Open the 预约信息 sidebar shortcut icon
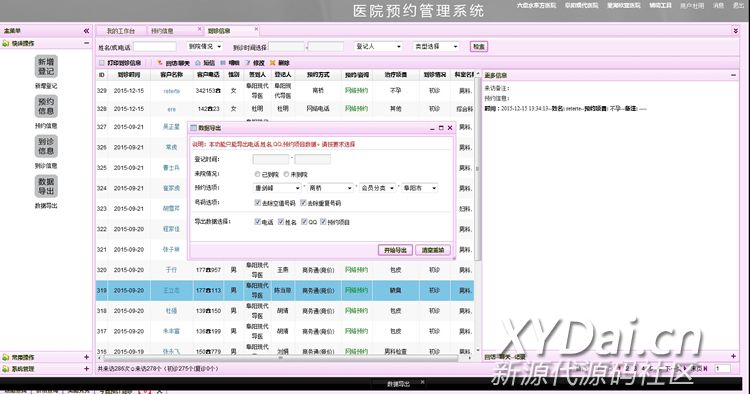Image resolution: width=750 pixels, height=394 pixels. pos(46,106)
